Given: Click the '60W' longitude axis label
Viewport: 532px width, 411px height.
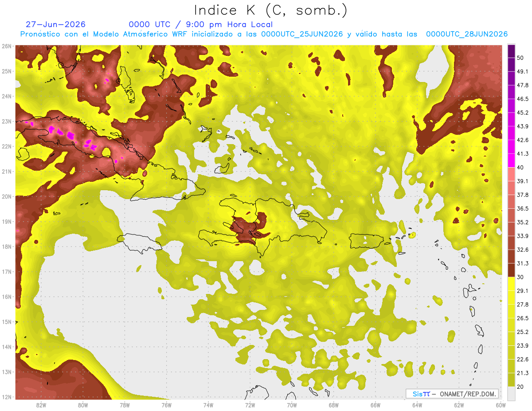Looking at the screenshot, I should click(501, 405).
